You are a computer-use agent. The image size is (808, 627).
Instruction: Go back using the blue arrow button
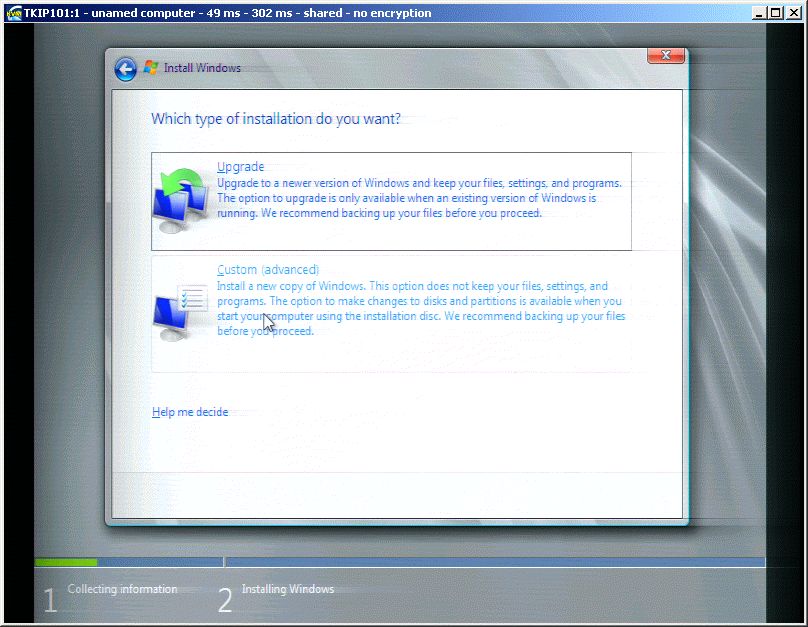(x=126, y=69)
